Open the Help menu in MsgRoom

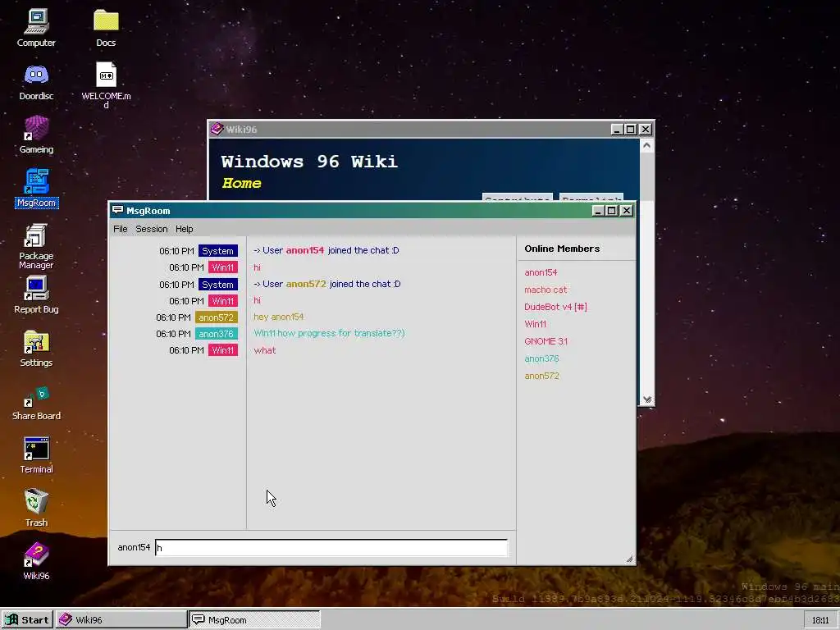tap(185, 229)
